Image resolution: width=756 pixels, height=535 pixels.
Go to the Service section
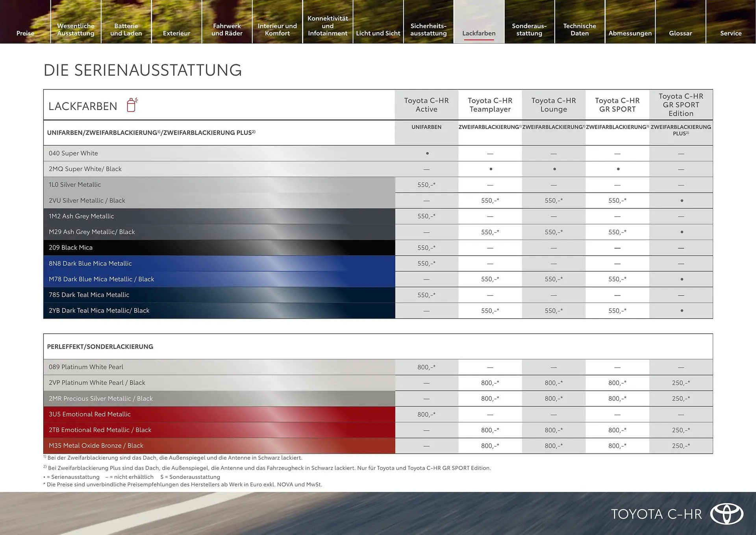pyautogui.click(x=731, y=33)
